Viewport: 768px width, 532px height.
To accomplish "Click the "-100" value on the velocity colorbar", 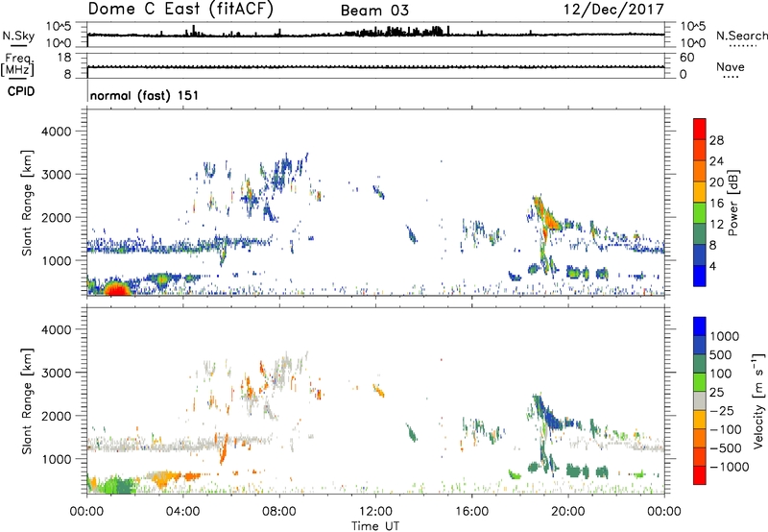I will click(x=725, y=429).
